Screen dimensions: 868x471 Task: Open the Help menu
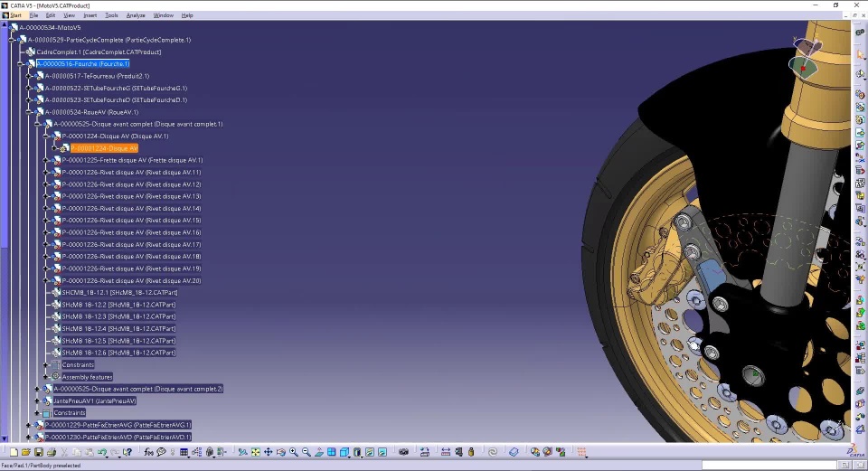tap(187, 15)
